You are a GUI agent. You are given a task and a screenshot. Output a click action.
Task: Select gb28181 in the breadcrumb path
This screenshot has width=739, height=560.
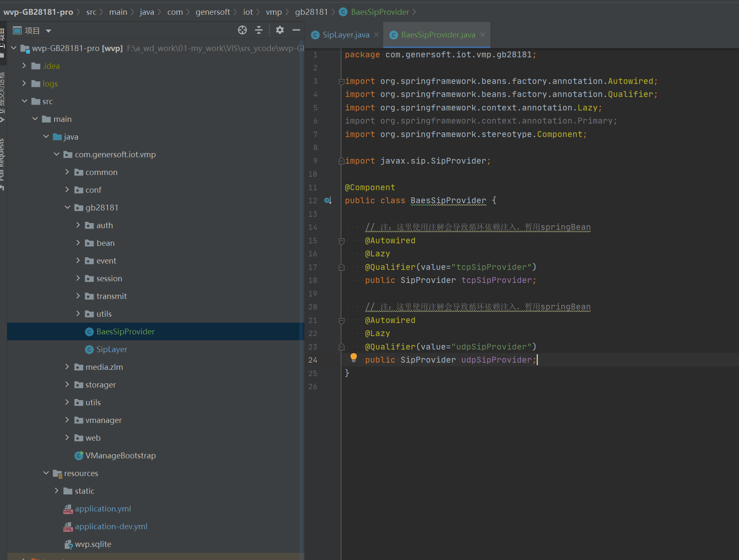(311, 12)
